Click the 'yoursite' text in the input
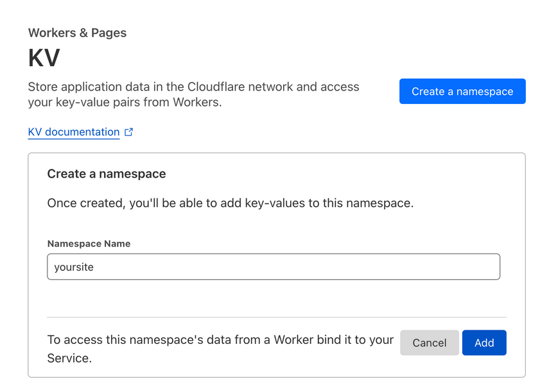The width and height of the screenshot is (547, 392). [74, 267]
